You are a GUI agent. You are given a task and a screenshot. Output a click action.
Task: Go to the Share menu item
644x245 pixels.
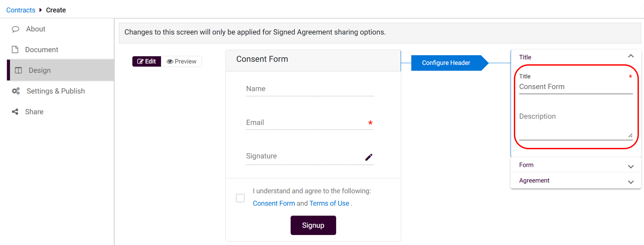click(x=34, y=112)
